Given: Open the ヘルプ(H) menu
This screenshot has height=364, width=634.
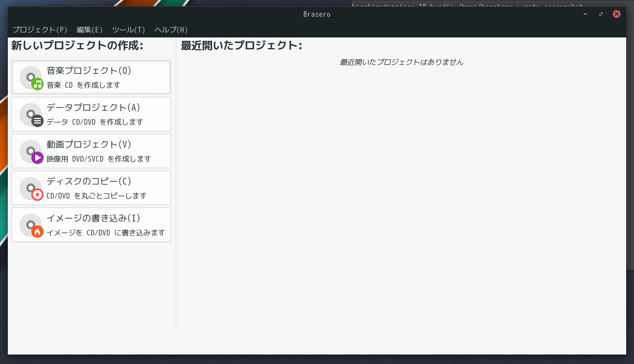Looking at the screenshot, I should point(171,30).
